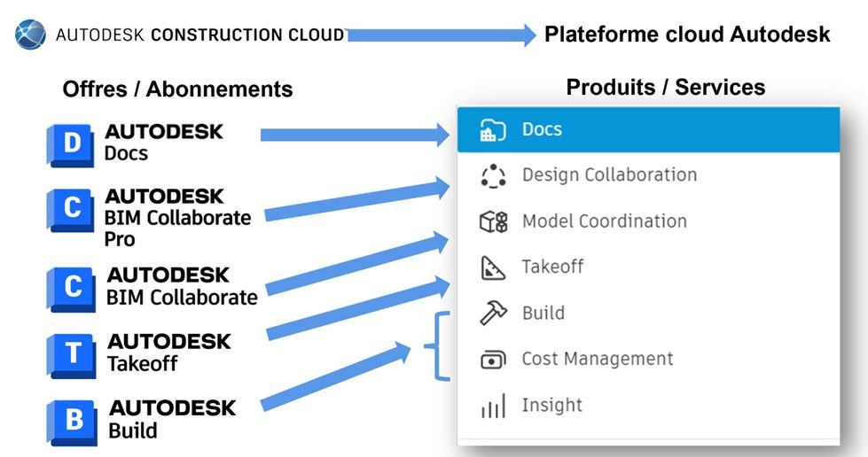
Task: Click the blue D Autodesk Docs icon
Action: click(70, 145)
